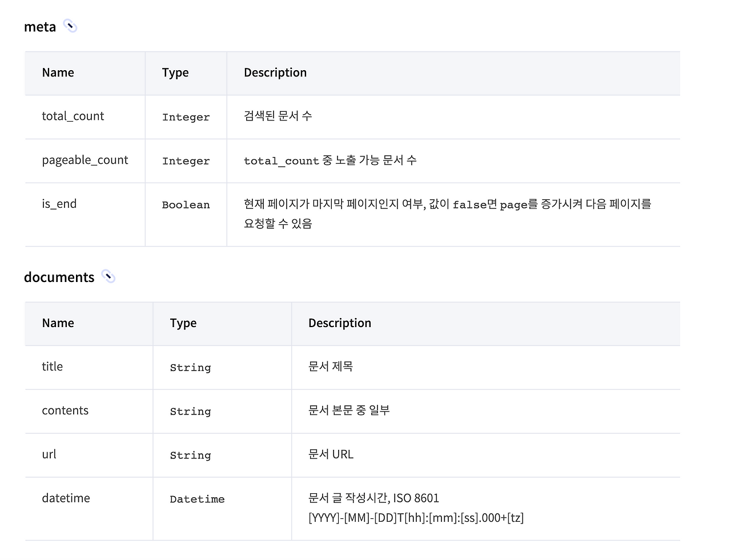731x560 pixels.
Task: Click the Type header in documents table
Action: 183,323
